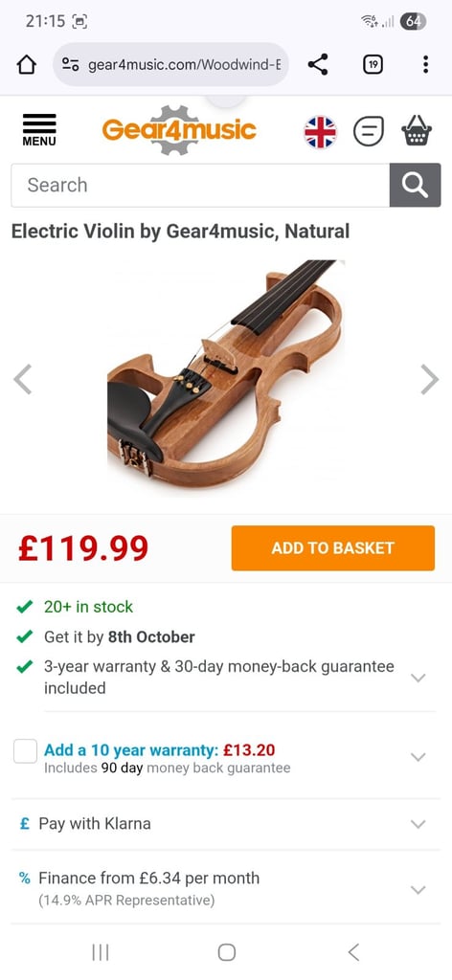Show previous product image arrow
The image size is (452, 980).
[x=23, y=379]
